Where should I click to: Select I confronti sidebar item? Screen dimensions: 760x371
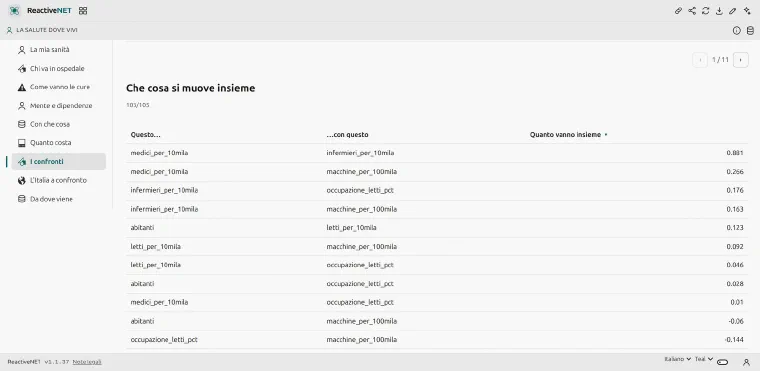pyautogui.click(x=59, y=161)
